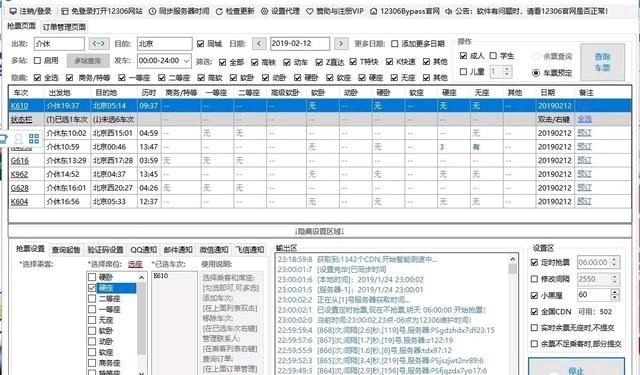Open 飞信通知 tab
Image resolution: width=640 pixels, height=375 pixels.
[x=249, y=249]
